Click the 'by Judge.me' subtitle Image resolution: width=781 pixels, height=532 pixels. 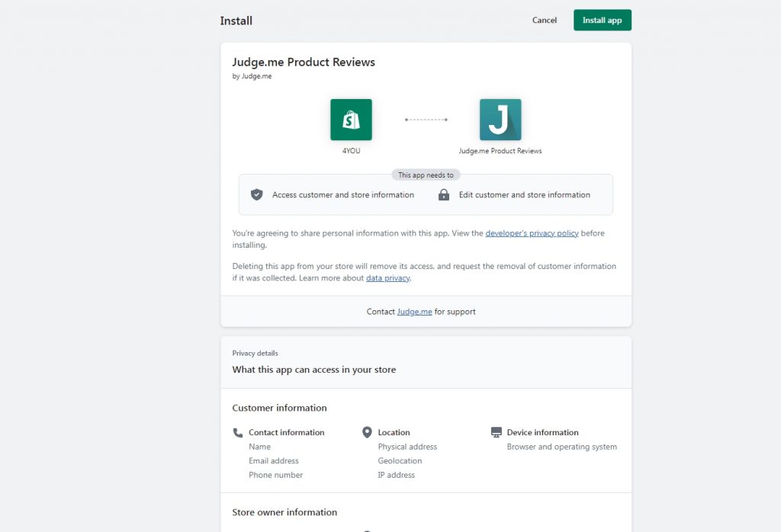[252, 76]
